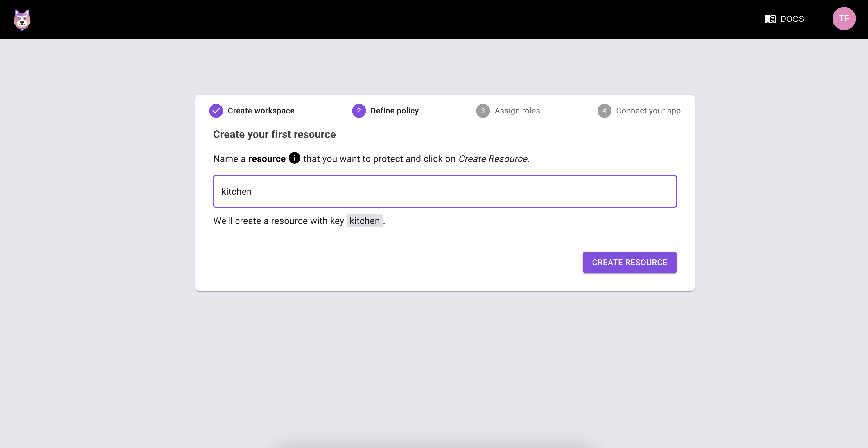
Task: Click the Assign roles step 3 icon
Action: coord(483,110)
